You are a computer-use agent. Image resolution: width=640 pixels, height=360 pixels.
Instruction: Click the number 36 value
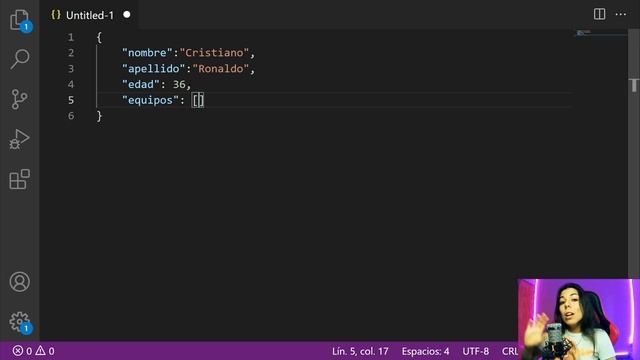[x=179, y=84]
